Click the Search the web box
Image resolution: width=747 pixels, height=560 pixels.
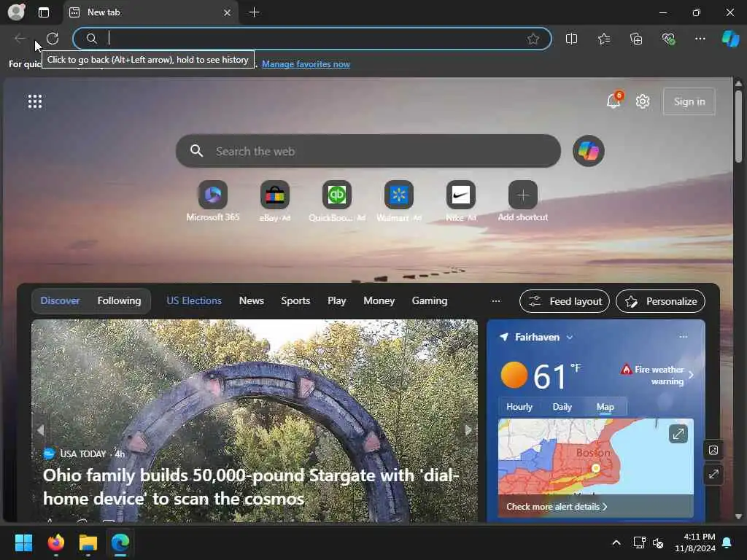point(368,151)
